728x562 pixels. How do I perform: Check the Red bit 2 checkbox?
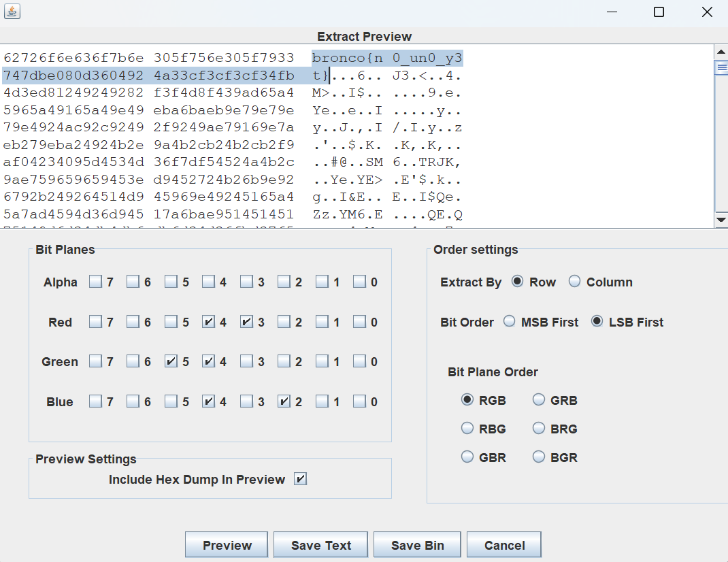[284, 321]
